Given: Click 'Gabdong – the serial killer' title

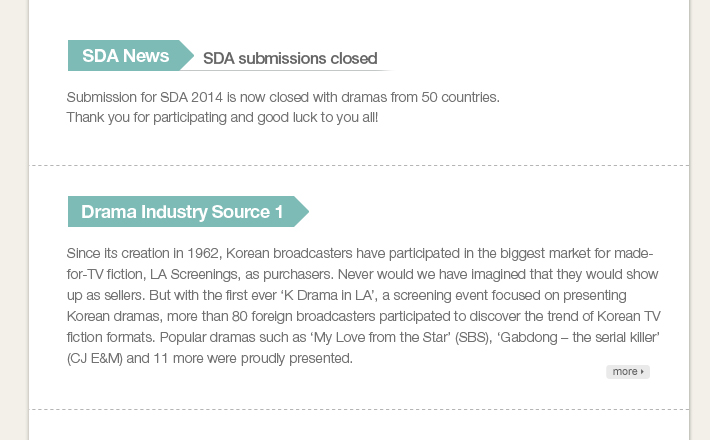Looking at the screenshot, I should click(579, 337).
